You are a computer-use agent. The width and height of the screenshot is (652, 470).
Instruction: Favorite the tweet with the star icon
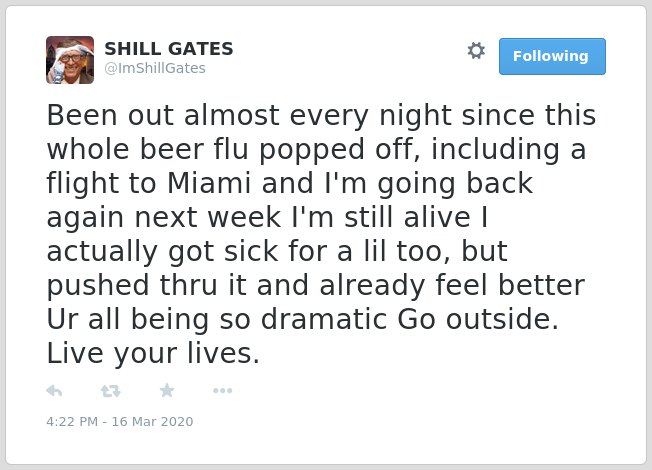click(x=167, y=390)
